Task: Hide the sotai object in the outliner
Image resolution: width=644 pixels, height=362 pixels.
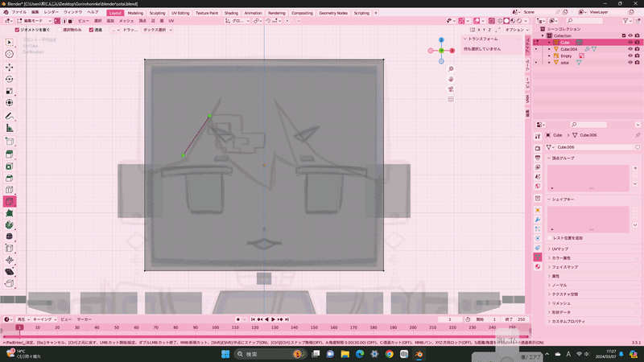Action: tap(630, 63)
